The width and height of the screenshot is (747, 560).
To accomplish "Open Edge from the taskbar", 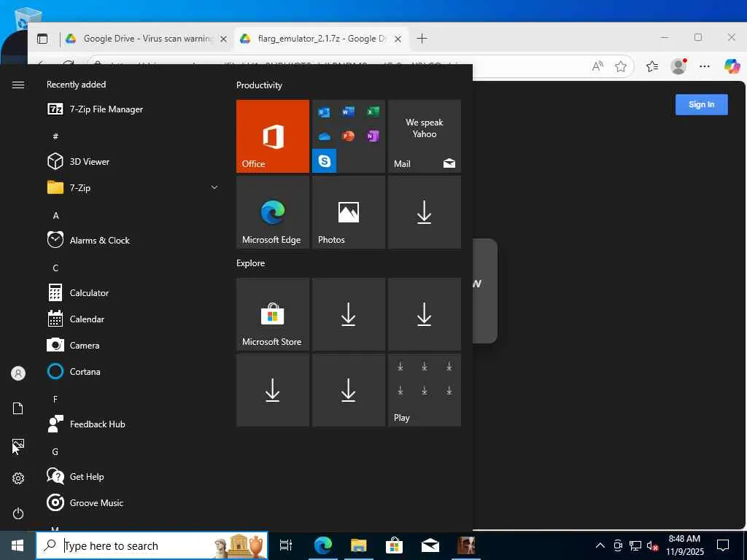I will point(322,545).
